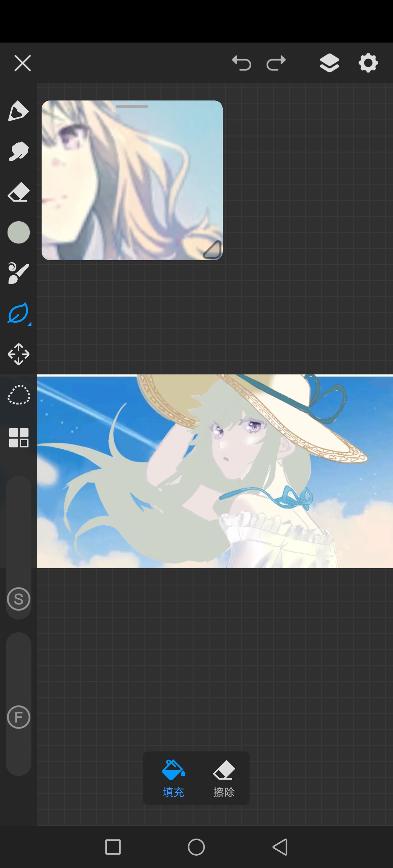The image size is (393, 868).
Task: Click the reference window resize handle
Action: tap(212, 250)
